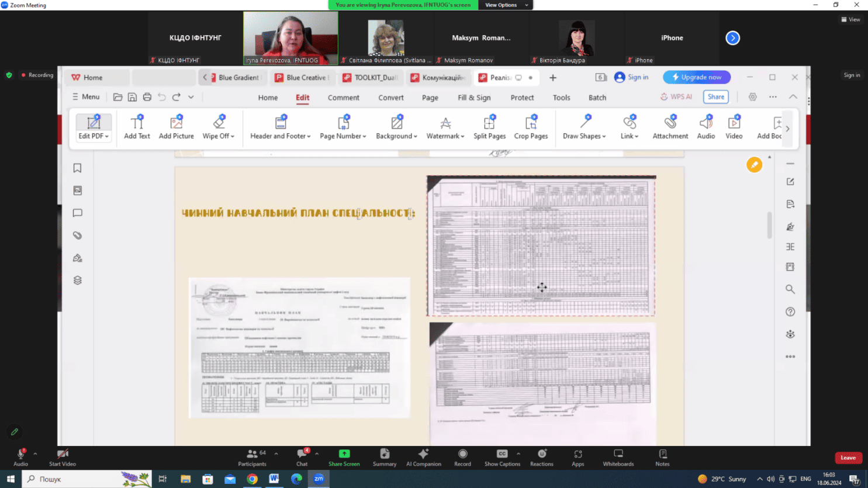Choose the Split Pages tool
Screen dimensions: 868x488
(x=489, y=127)
